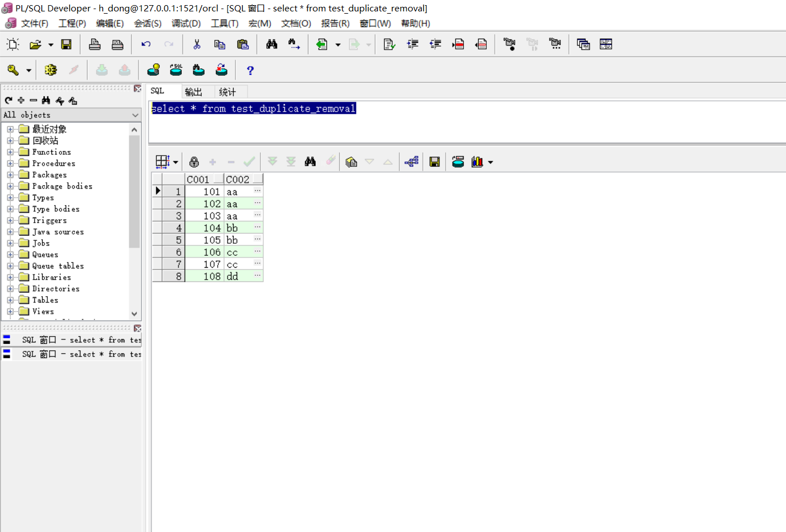Open the 工程(P) menu
The image size is (786, 532).
[x=72, y=23]
